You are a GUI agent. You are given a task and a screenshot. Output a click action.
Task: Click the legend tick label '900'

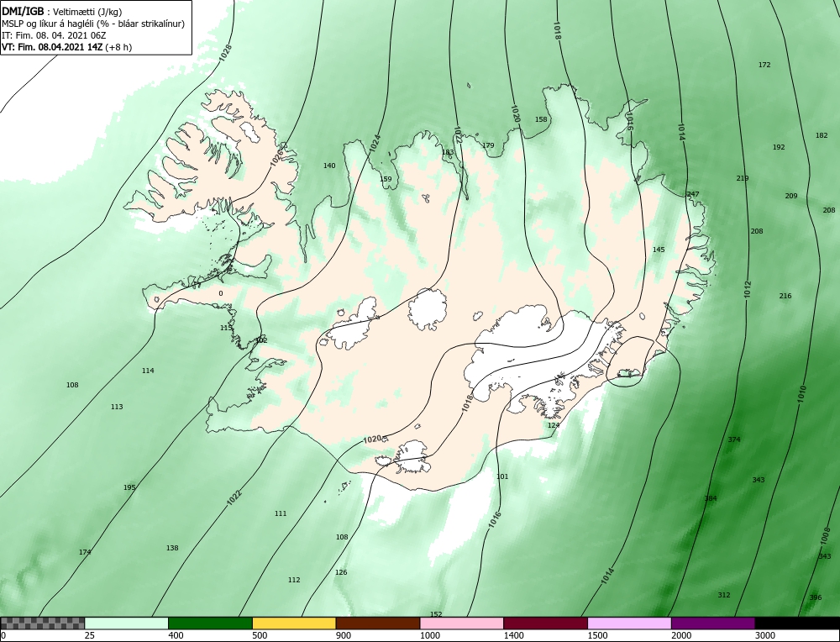[x=344, y=635]
